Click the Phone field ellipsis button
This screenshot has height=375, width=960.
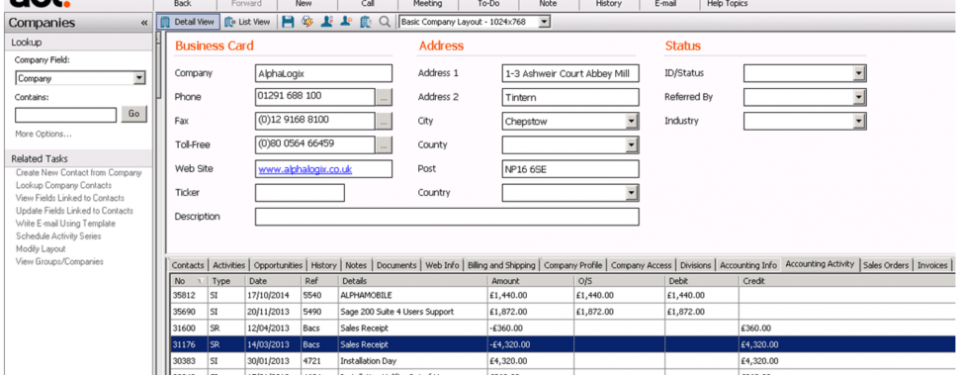tap(384, 97)
